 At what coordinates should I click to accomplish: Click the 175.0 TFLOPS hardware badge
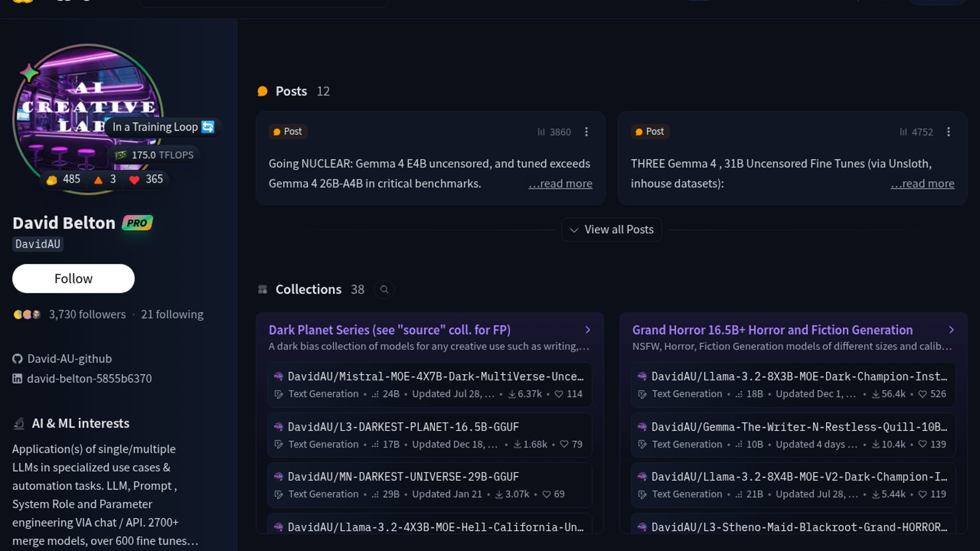[x=155, y=155]
